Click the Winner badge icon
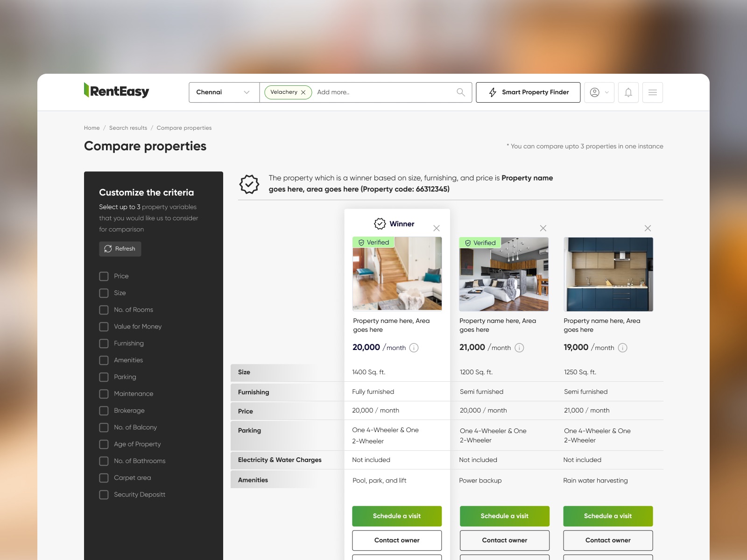The image size is (747, 560). pyautogui.click(x=380, y=224)
